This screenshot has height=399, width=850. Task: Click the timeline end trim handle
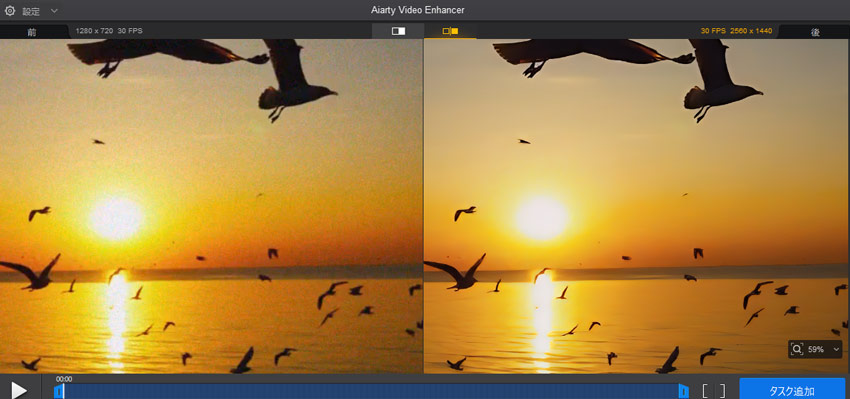coord(684,390)
